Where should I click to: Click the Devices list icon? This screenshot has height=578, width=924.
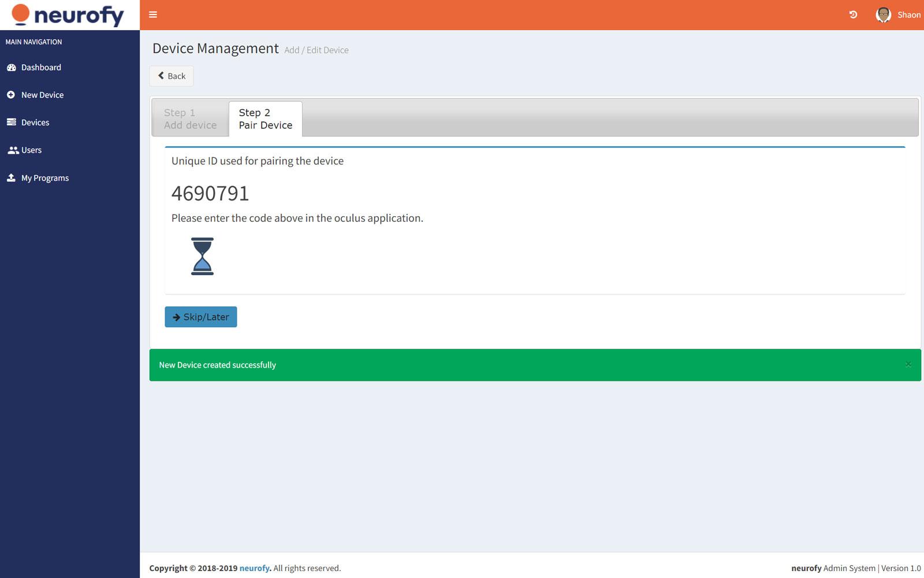[x=11, y=122]
